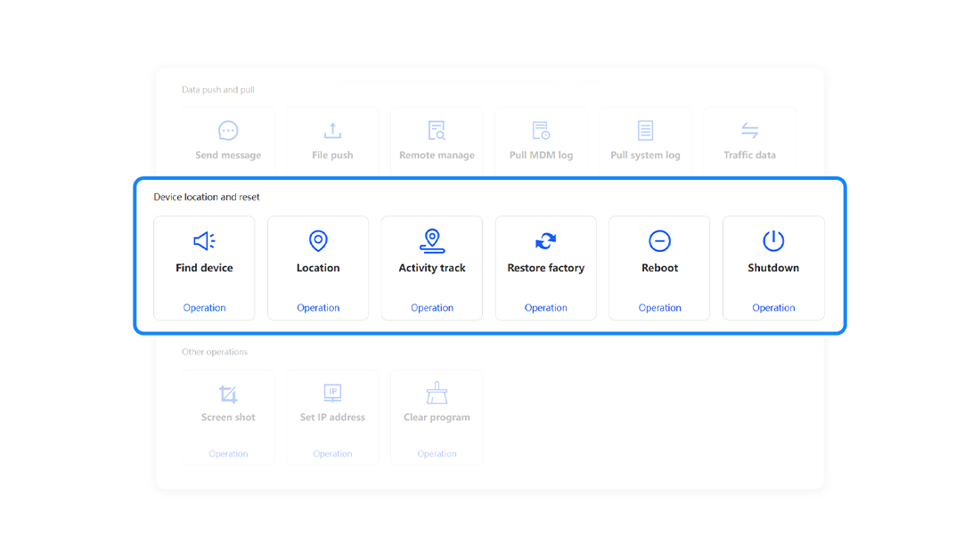
Task: Click the 'Restore factory' label
Action: tap(545, 268)
